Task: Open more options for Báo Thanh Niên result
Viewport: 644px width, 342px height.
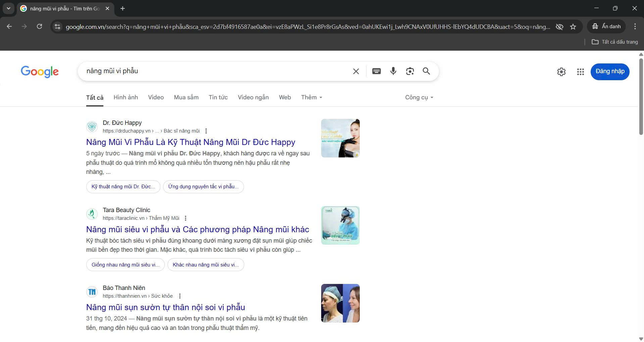Action: click(180, 296)
